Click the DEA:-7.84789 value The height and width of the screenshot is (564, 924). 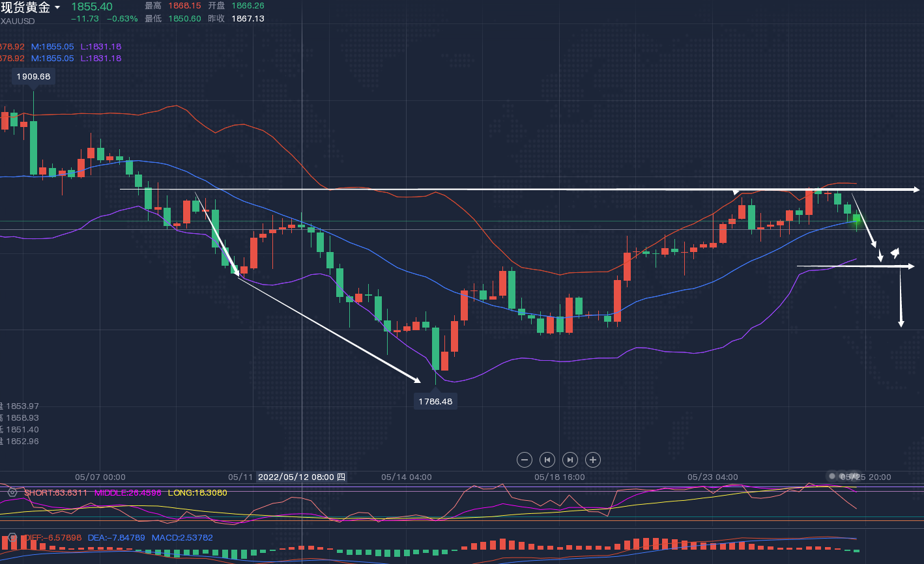[x=116, y=538]
